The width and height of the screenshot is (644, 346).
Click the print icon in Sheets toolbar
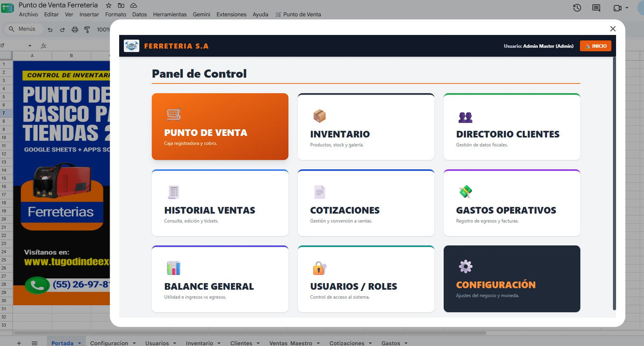(75, 30)
